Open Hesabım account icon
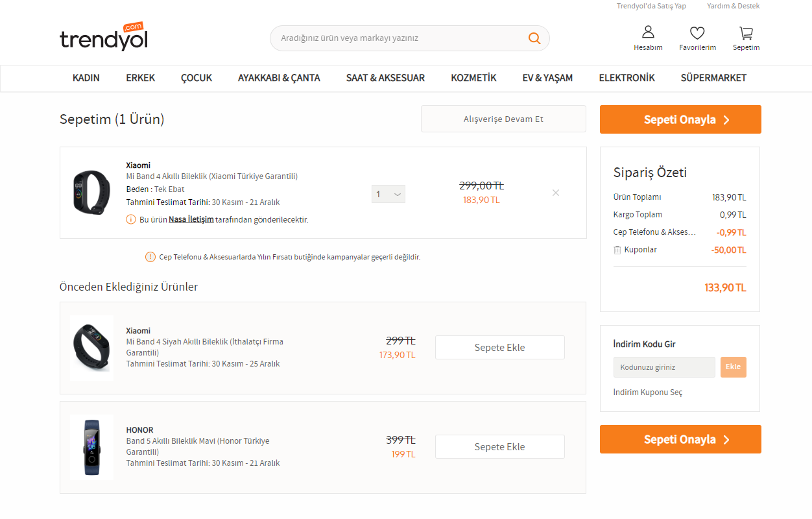The image size is (812, 519). click(x=648, y=32)
